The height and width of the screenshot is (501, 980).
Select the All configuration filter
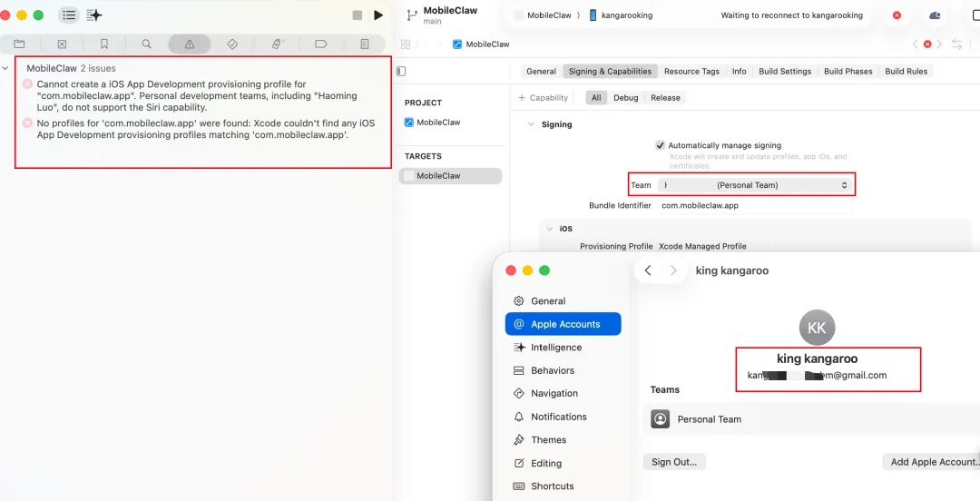pos(596,98)
